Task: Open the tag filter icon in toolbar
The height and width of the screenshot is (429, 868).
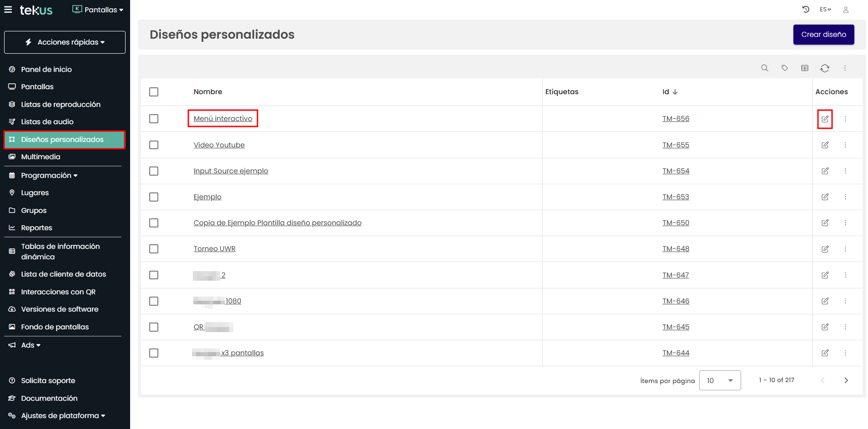Action: tap(784, 68)
